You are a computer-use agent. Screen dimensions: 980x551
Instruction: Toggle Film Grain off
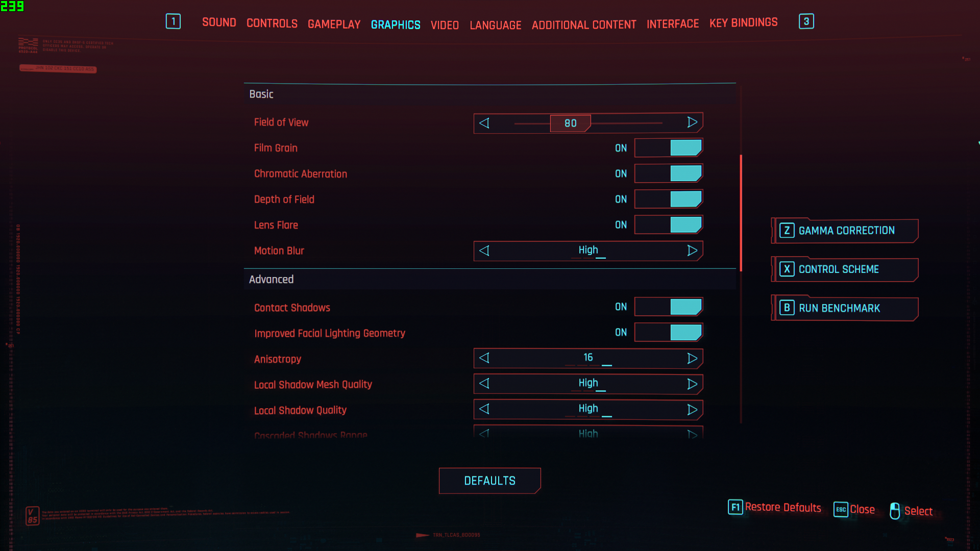[x=668, y=148]
